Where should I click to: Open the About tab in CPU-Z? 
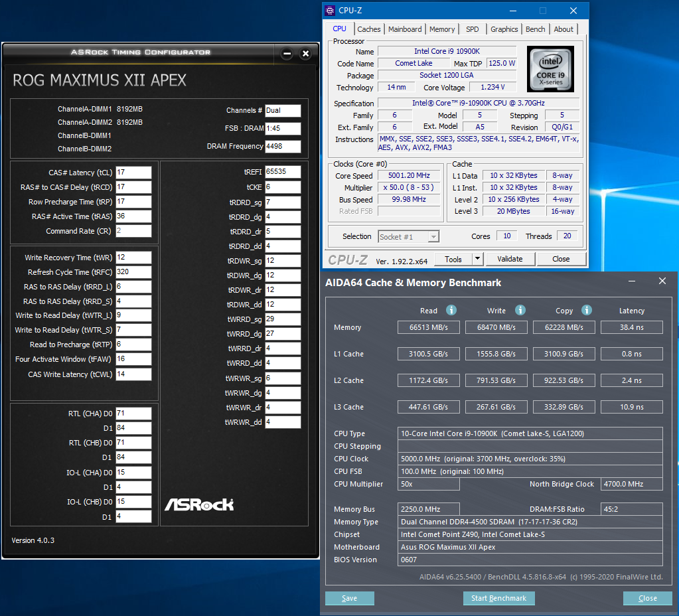click(564, 29)
